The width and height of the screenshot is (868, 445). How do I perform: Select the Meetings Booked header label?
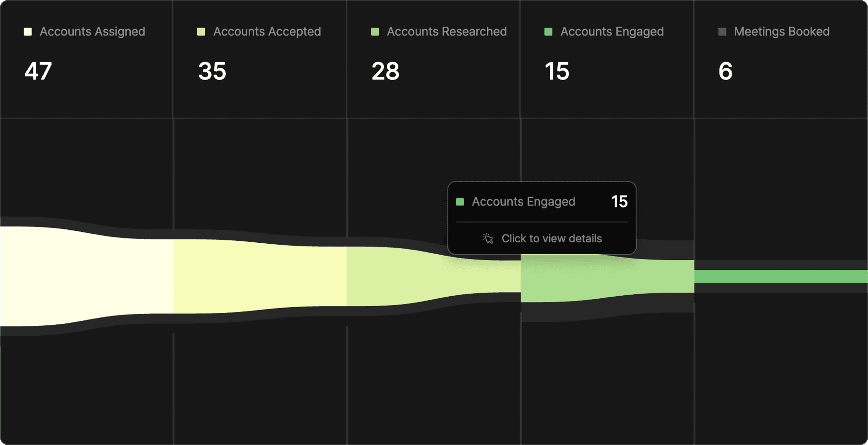pyautogui.click(x=781, y=31)
